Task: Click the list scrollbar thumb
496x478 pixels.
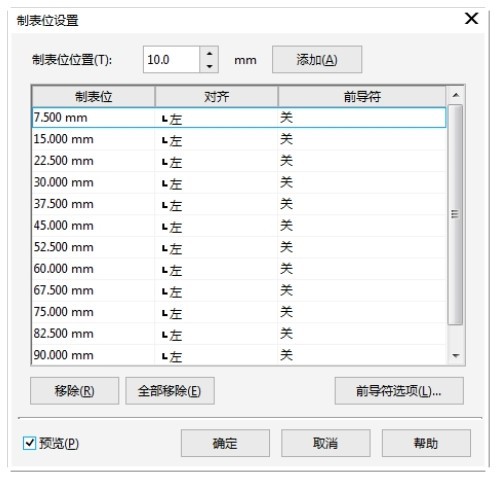Action: tap(455, 214)
